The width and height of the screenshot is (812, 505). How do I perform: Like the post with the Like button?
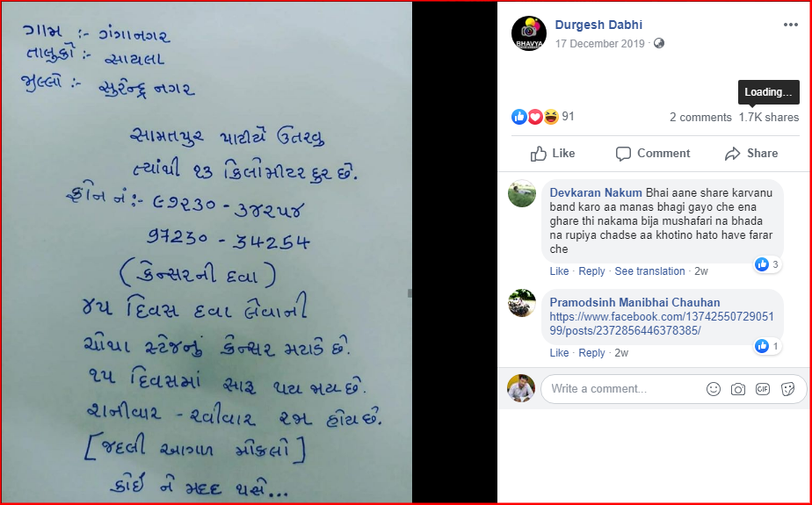tap(553, 153)
